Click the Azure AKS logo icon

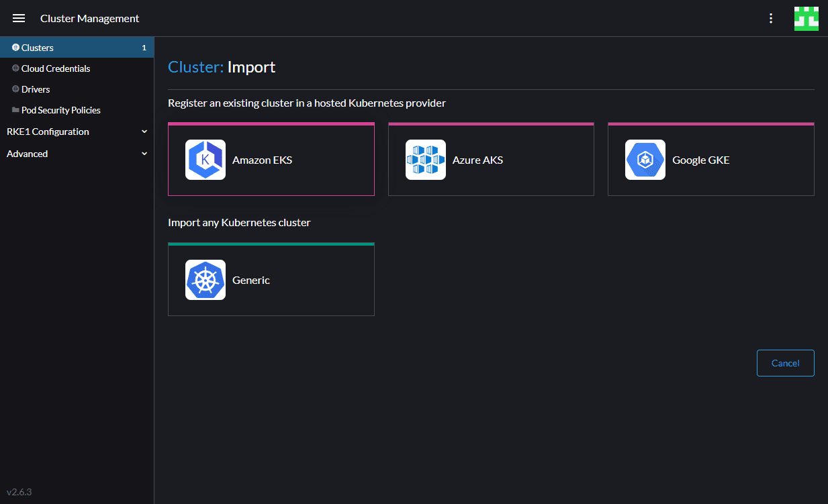(x=426, y=160)
